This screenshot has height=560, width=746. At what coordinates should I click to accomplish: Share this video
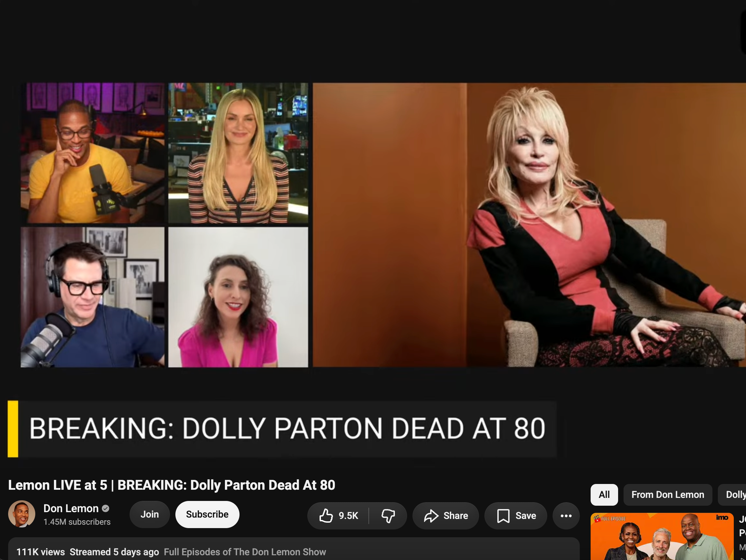pos(446,516)
